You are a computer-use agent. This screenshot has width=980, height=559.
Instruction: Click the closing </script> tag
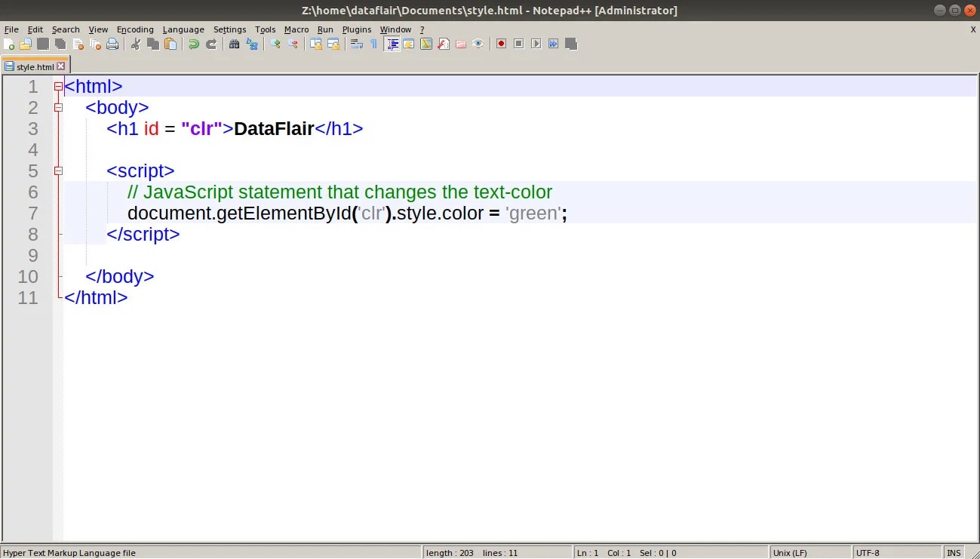(x=143, y=235)
